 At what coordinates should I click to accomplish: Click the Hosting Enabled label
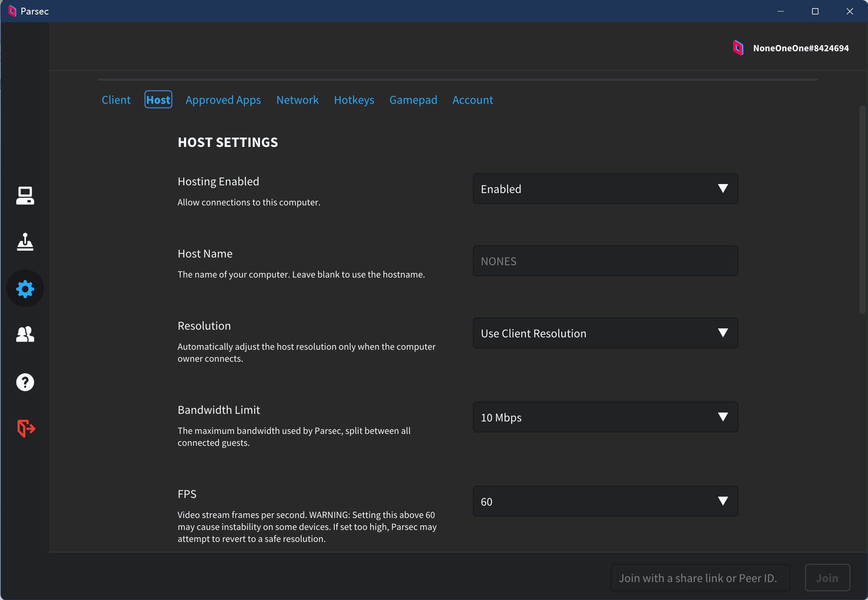218,181
